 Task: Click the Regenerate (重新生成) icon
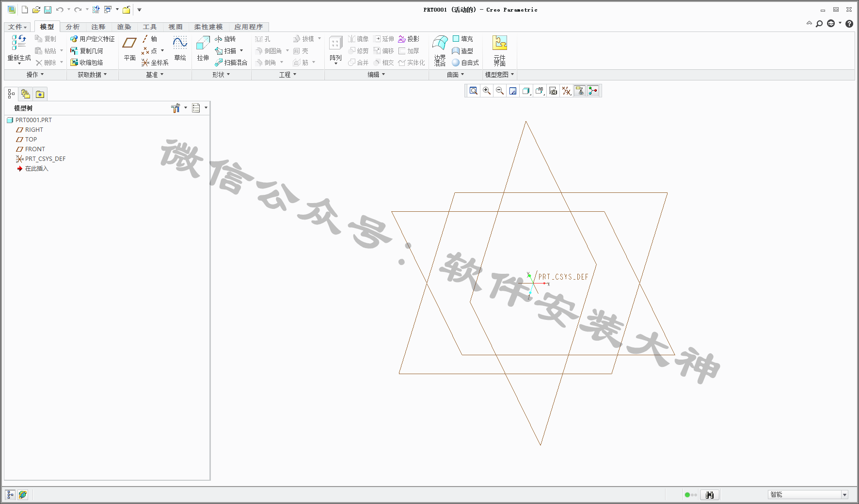[19, 43]
